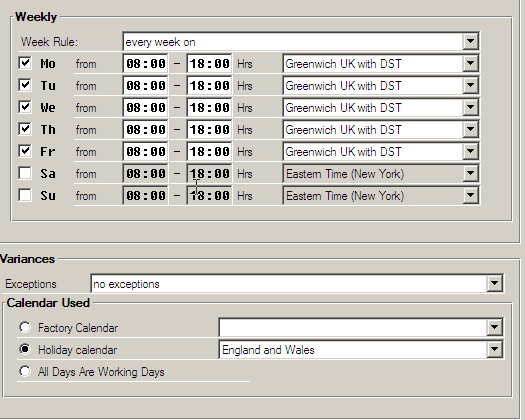525x420 pixels.
Task: Enable the Saturday (Sa) checkbox
Action: point(25,173)
